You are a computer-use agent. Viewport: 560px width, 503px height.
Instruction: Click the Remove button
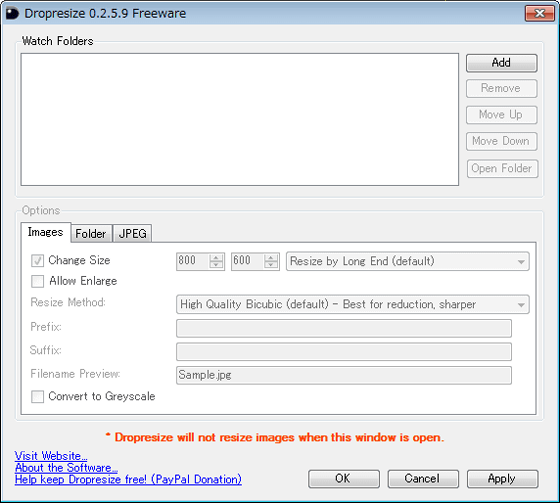tap(501, 88)
